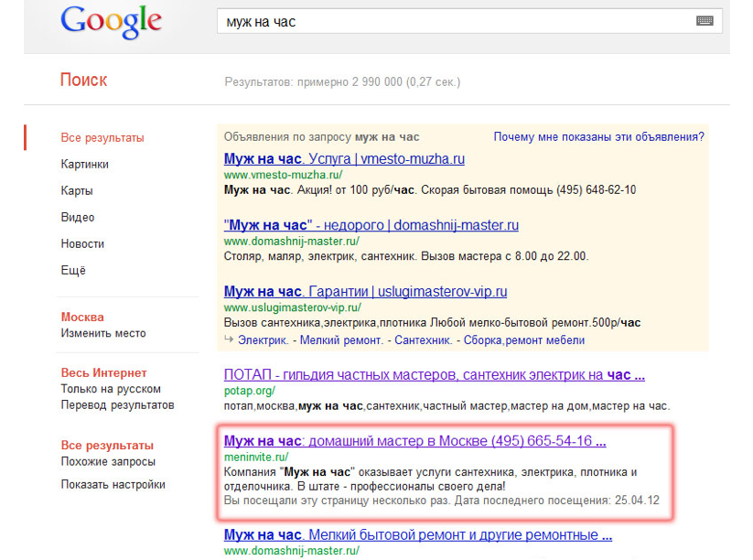Choose 'Перевод результатов' option

click(x=117, y=404)
